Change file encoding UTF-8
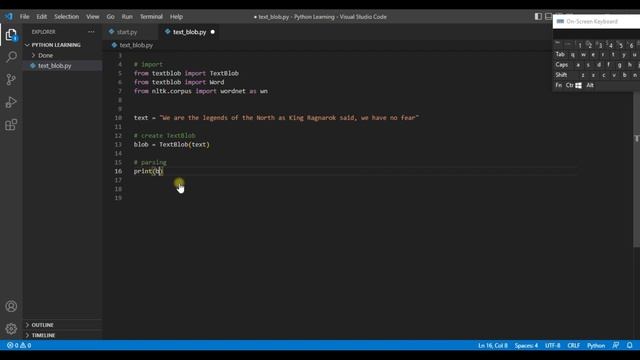Viewport: 640px width, 360px height. 553,345
